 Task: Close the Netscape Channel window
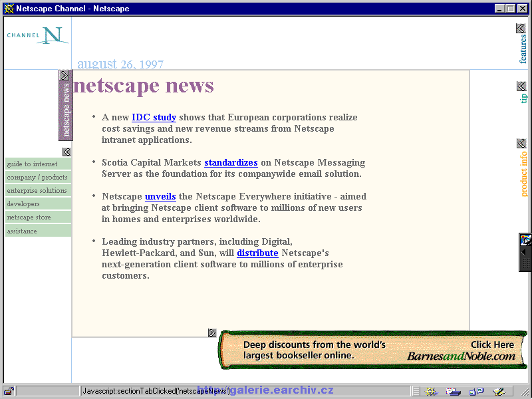523,9
